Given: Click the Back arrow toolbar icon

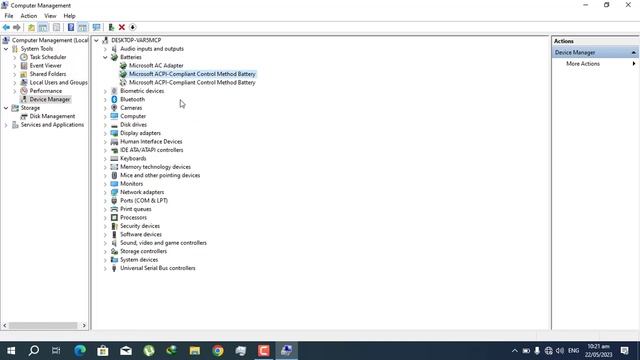Looking at the screenshot, I should point(6,27).
